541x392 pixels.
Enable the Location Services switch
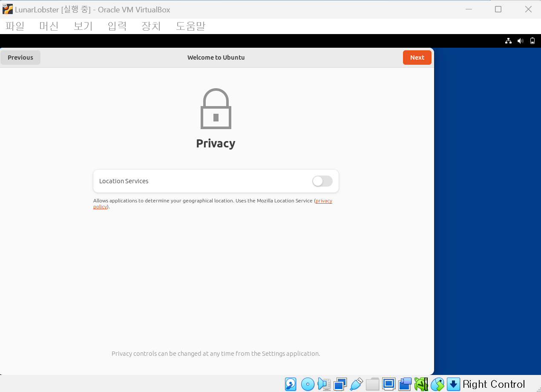[322, 181]
